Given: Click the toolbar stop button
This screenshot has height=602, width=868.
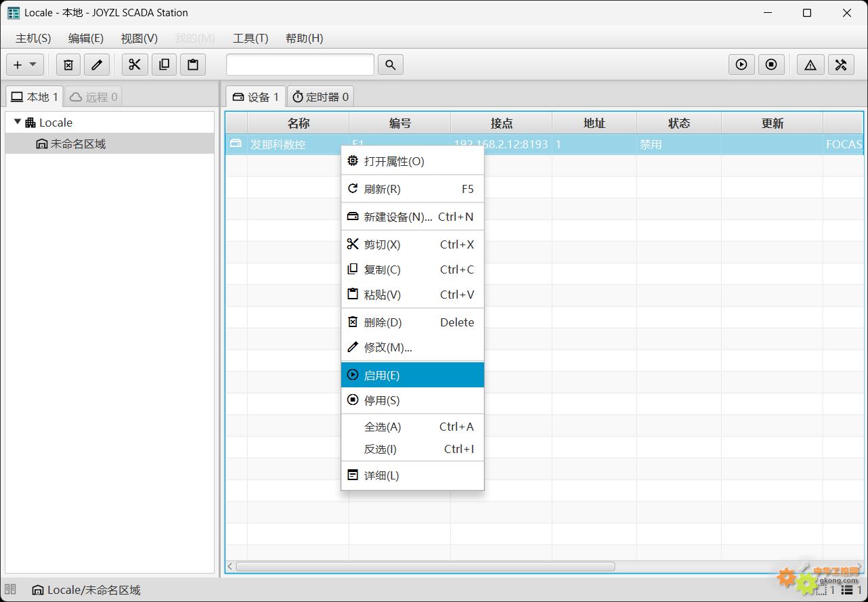Looking at the screenshot, I should point(771,64).
